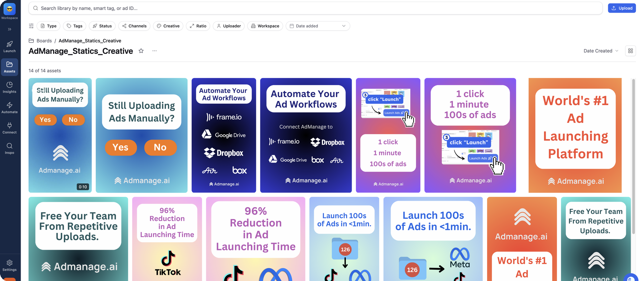Click the vertical scrollbar

[x=633, y=156]
